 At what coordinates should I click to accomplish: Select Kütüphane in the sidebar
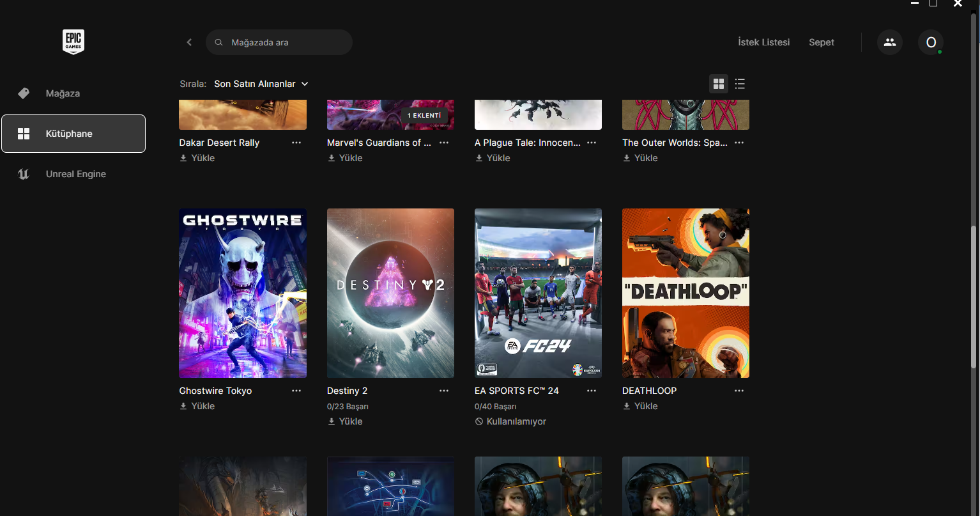pyautogui.click(x=73, y=134)
